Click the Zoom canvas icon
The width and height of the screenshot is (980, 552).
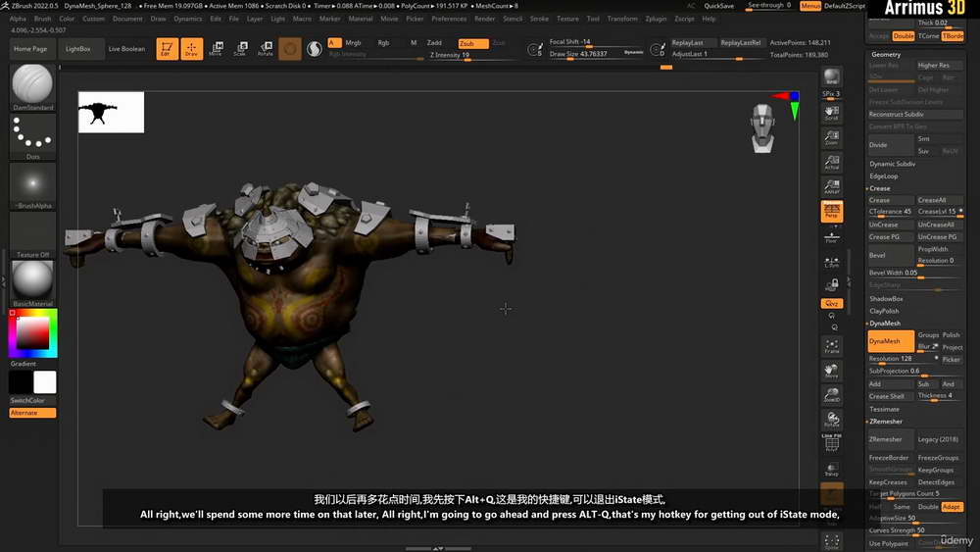point(832,137)
